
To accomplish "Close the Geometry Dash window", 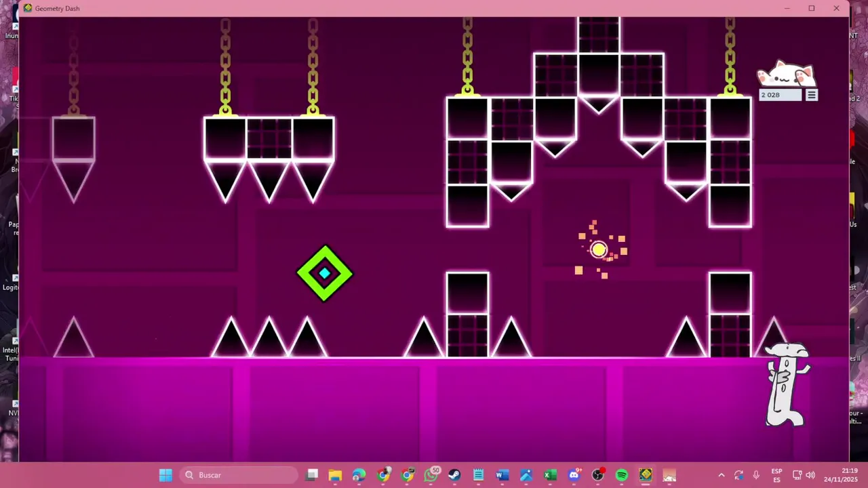I will [836, 8].
